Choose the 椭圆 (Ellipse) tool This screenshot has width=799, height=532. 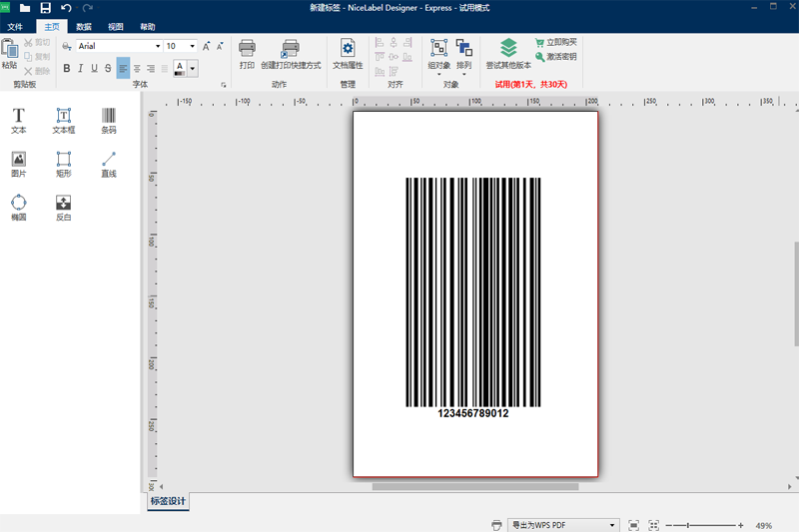tap(19, 207)
